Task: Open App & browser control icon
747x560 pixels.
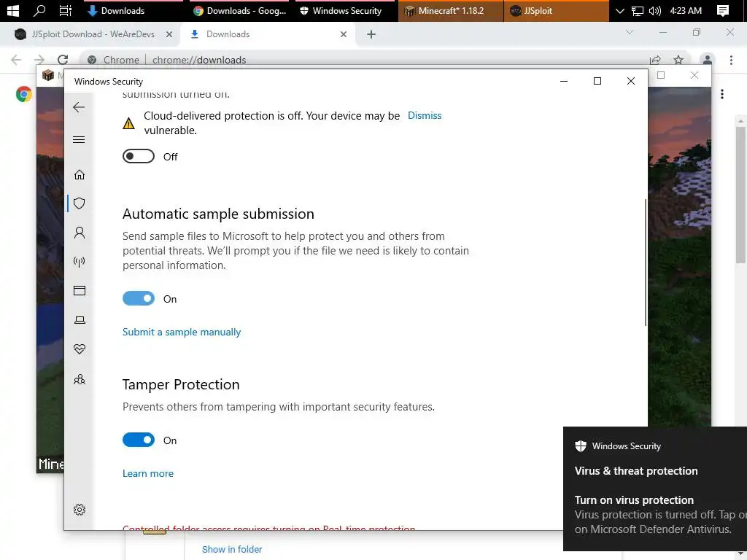Action: tap(80, 290)
